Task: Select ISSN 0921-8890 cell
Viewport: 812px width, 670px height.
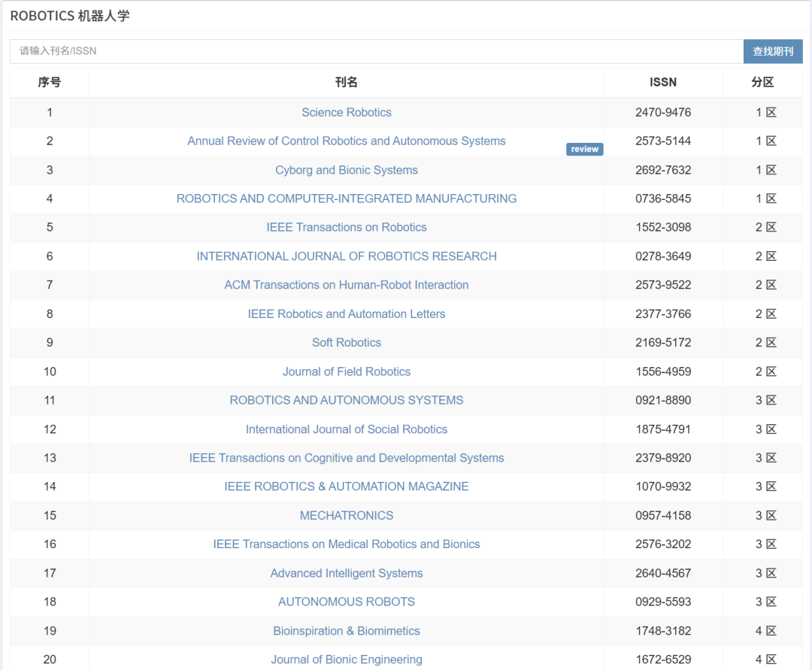Action: [x=663, y=400]
